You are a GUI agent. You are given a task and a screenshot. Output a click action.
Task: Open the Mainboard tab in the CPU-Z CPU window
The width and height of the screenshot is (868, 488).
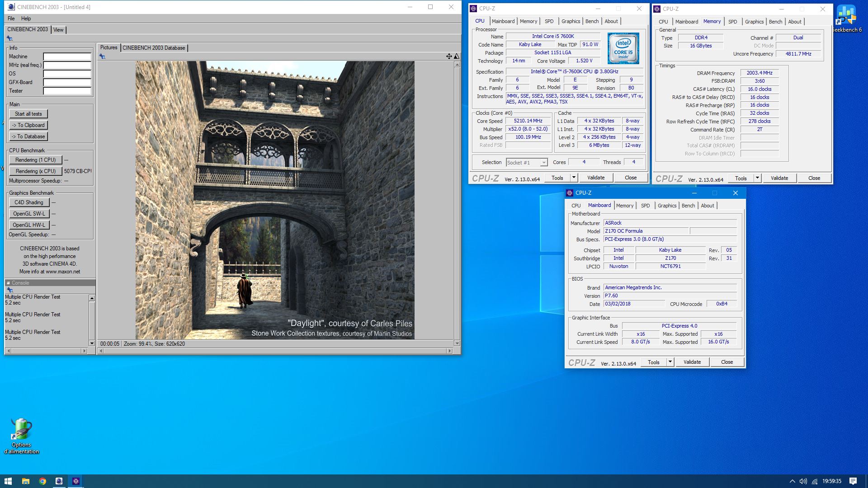pyautogui.click(x=503, y=21)
